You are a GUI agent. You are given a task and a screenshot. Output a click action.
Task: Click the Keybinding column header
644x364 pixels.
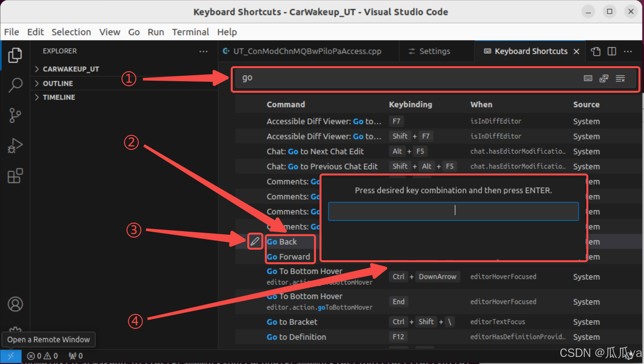pos(410,104)
